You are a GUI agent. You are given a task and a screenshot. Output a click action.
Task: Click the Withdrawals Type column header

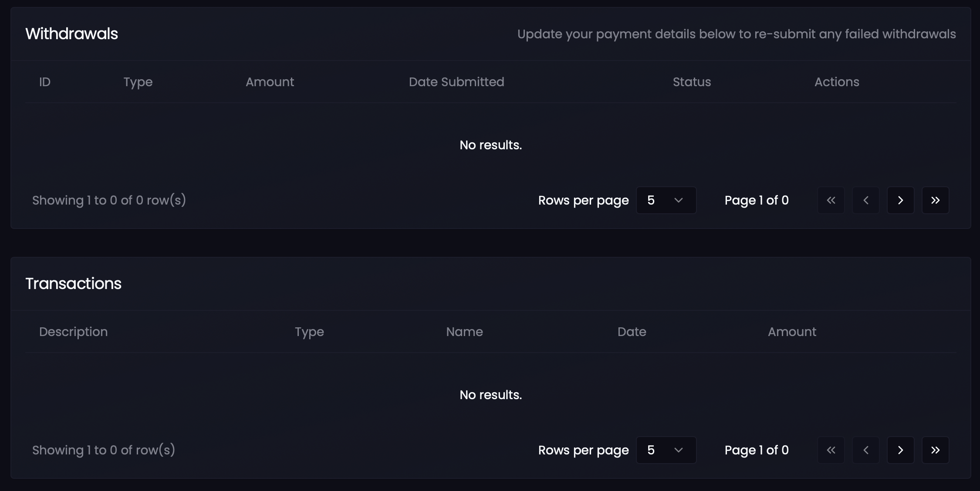(x=138, y=82)
